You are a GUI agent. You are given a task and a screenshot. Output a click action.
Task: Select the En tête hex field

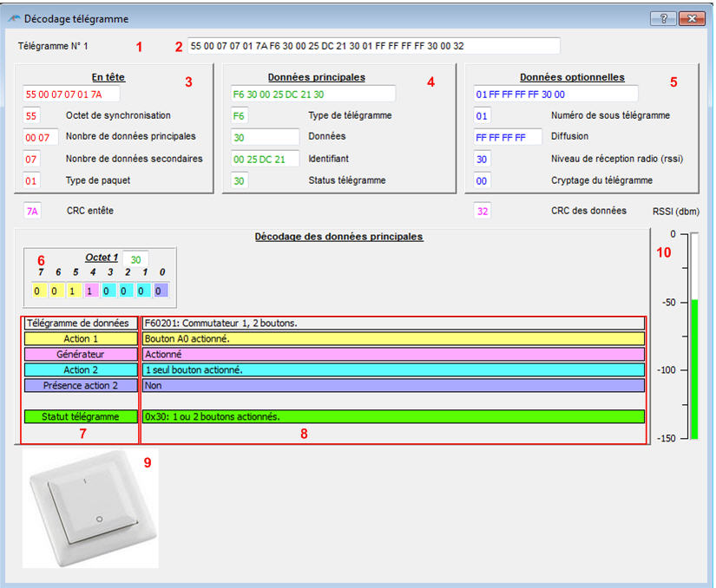click(x=71, y=94)
